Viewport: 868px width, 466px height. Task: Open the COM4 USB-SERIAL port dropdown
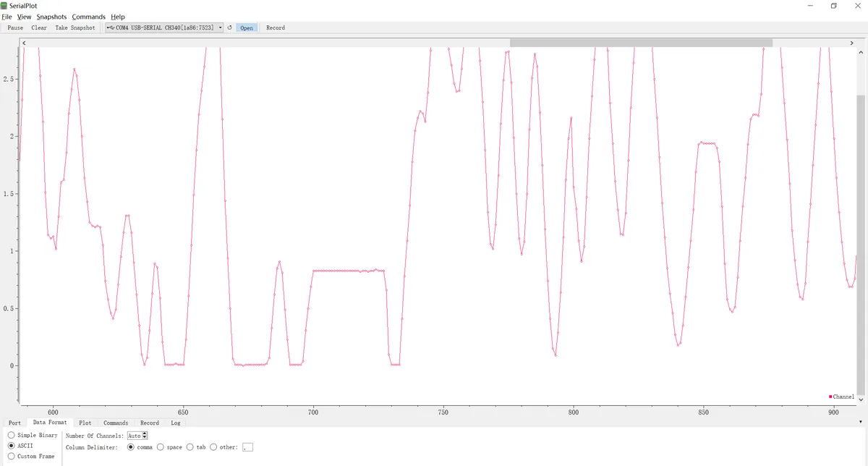163,27
